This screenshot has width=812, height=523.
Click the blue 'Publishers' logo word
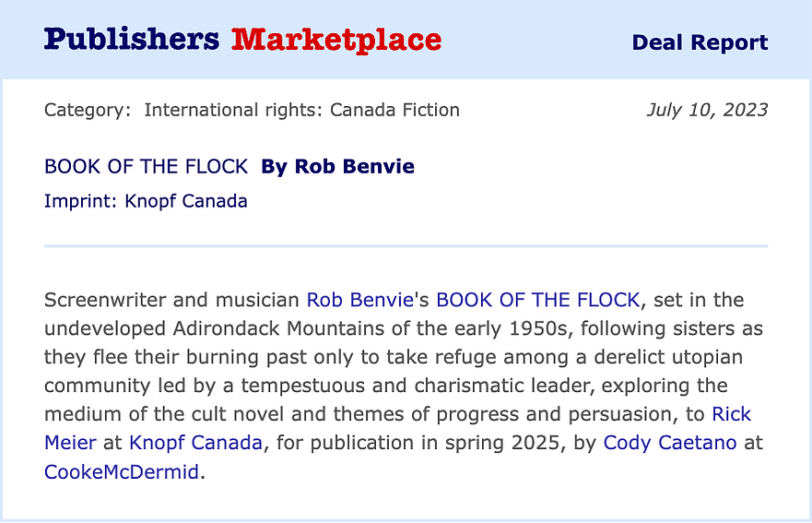[132, 40]
